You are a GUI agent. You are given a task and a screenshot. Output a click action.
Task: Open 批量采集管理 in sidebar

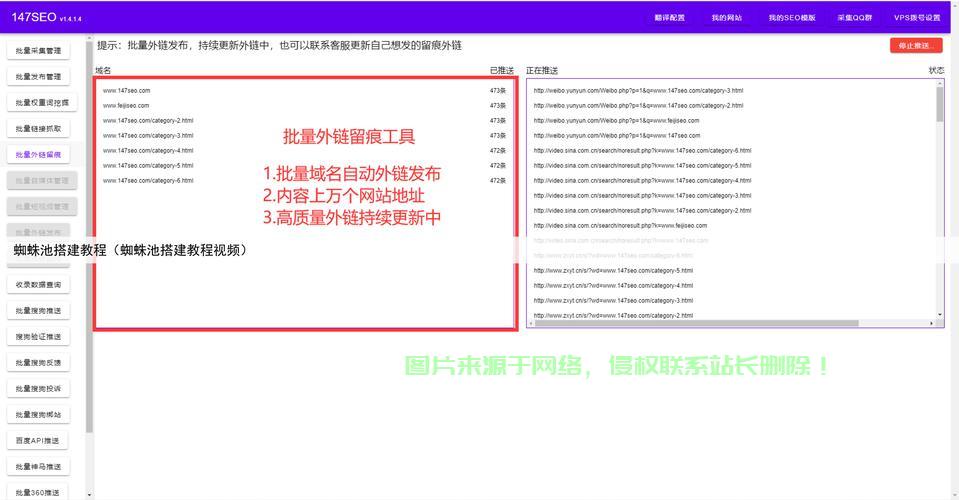click(38, 51)
